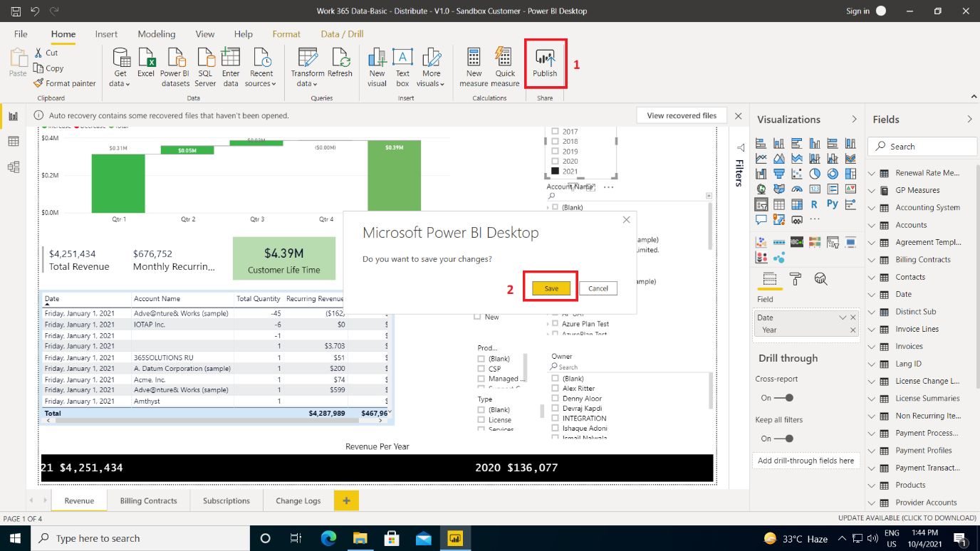Click View recovered files button
This screenshot has height=551, width=980.
pos(682,115)
